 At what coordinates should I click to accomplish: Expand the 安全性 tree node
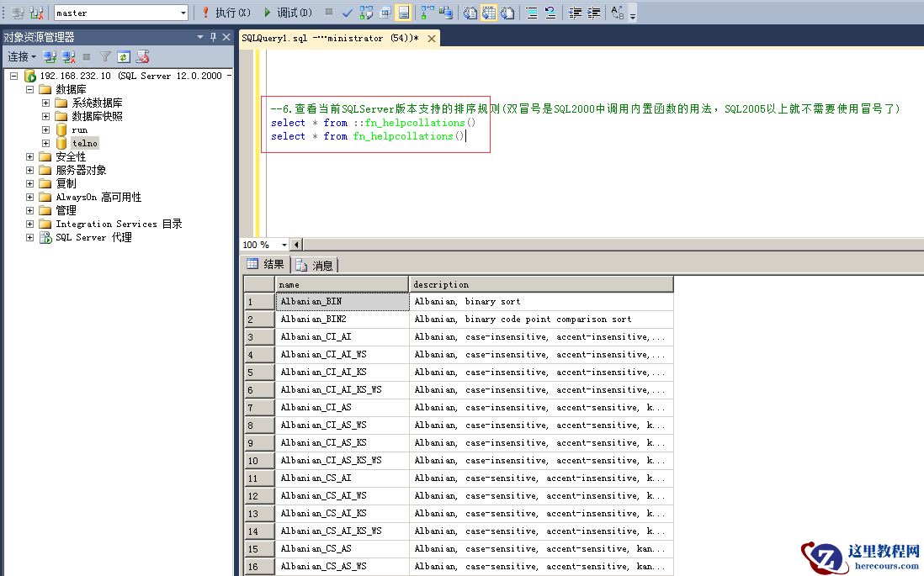tap(30, 157)
